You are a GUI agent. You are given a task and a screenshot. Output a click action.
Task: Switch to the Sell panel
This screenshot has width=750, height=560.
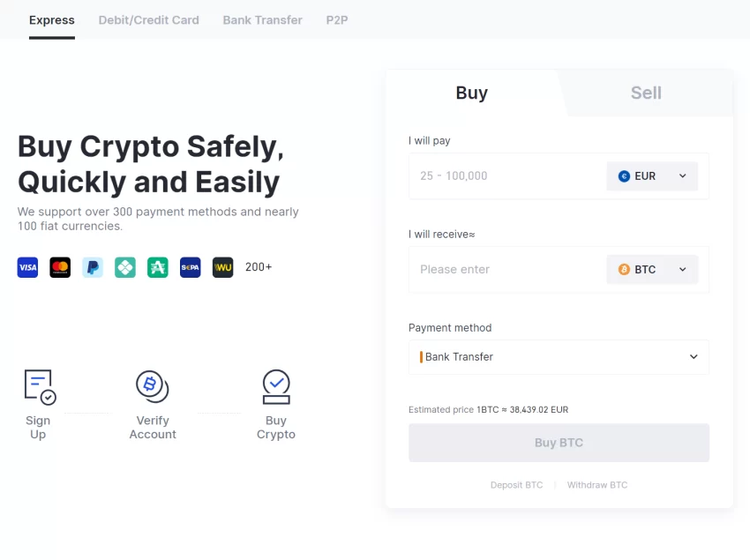pyautogui.click(x=646, y=93)
